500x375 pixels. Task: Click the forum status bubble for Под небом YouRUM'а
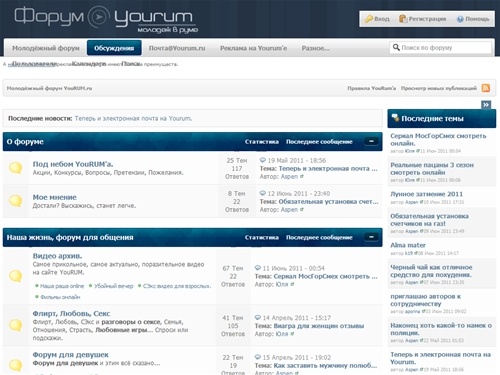[15, 168]
